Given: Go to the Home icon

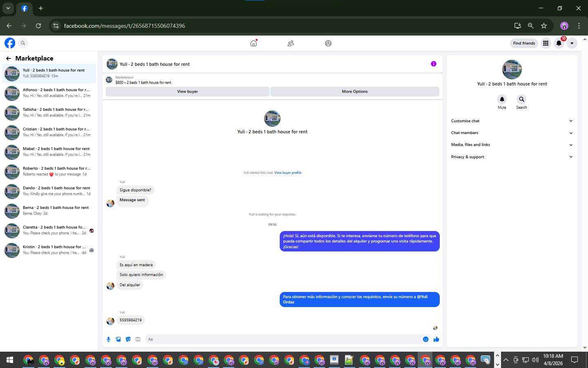Looking at the screenshot, I should 254,43.
